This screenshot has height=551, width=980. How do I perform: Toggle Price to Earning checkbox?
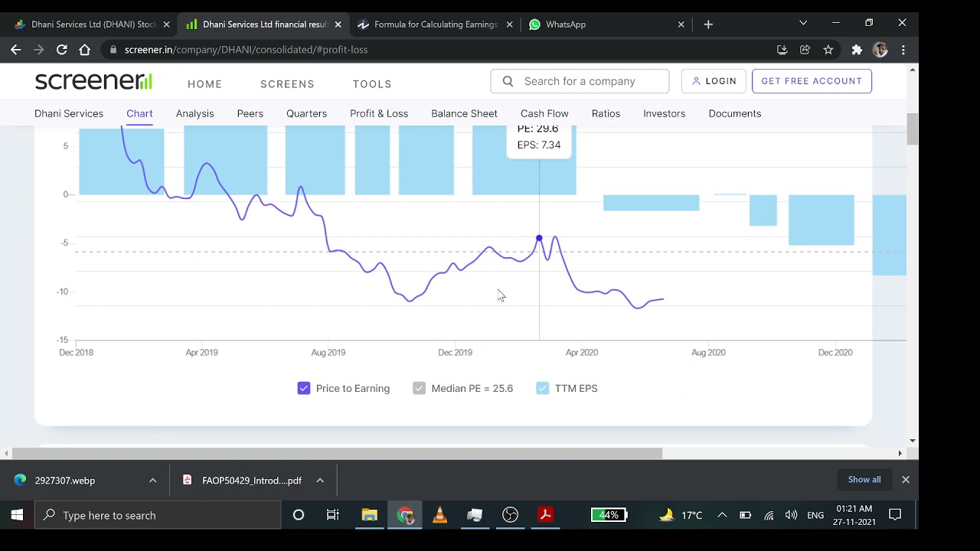point(304,388)
